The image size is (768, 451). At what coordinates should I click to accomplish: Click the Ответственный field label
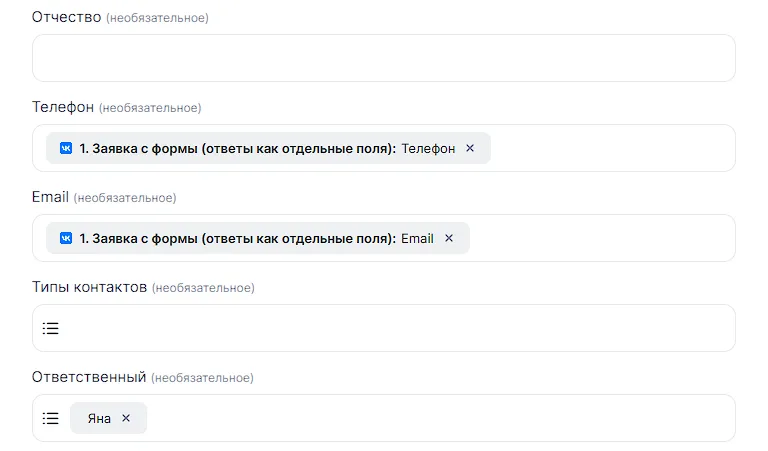pos(89,377)
